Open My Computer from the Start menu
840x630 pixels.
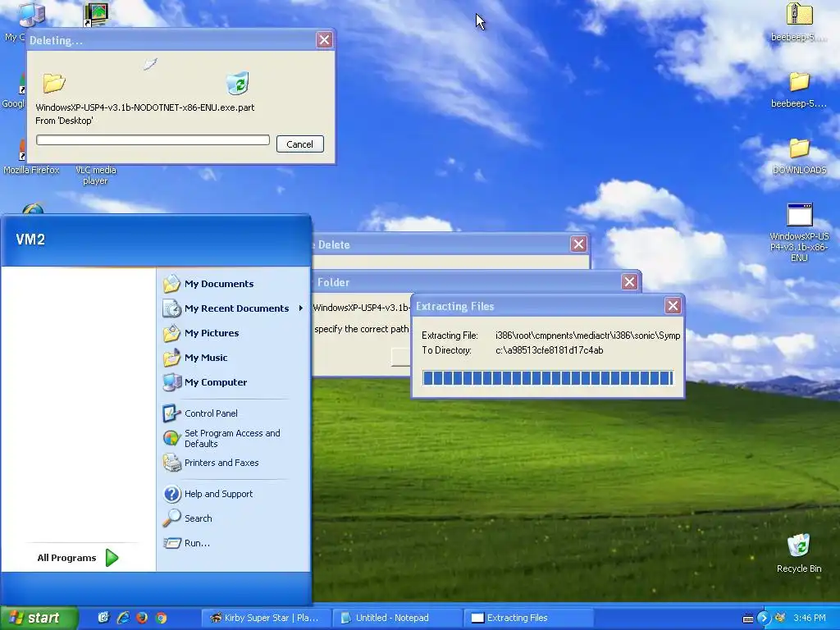click(x=205, y=382)
